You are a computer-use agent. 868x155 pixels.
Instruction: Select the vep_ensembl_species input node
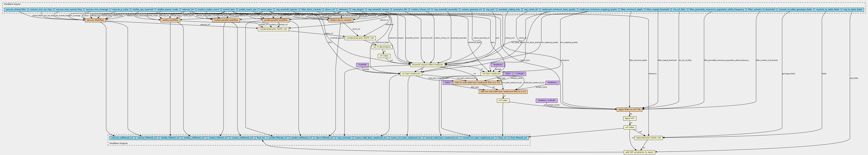click(x=287, y=10)
